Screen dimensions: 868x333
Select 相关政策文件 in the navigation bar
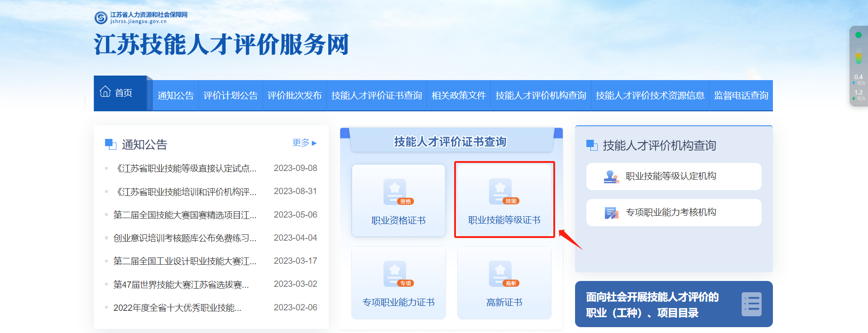458,95
